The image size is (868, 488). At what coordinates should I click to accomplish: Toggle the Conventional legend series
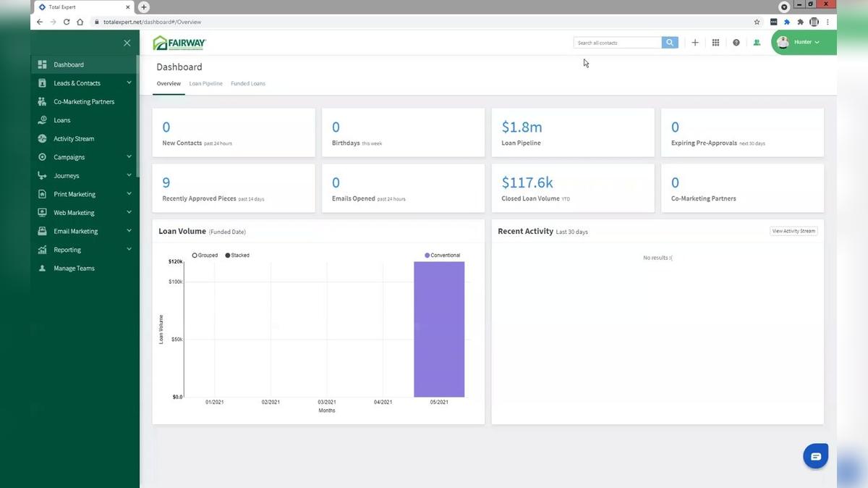click(442, 256)
